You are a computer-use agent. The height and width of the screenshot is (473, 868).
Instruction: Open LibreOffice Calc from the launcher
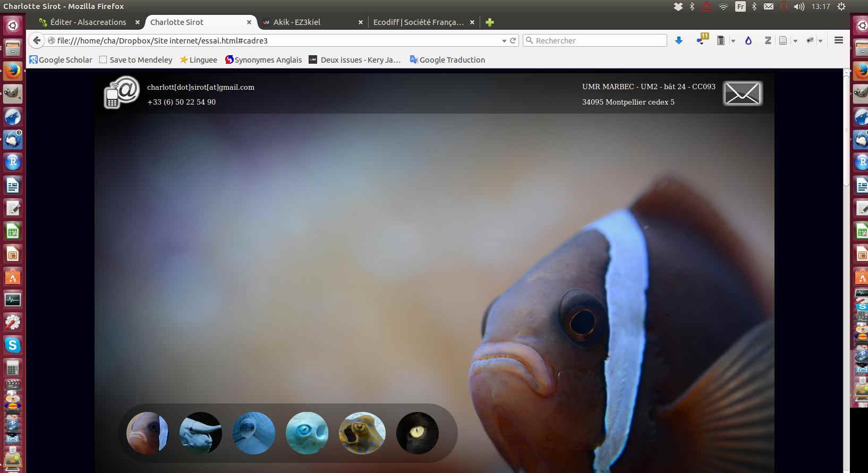tap(13, 231)
